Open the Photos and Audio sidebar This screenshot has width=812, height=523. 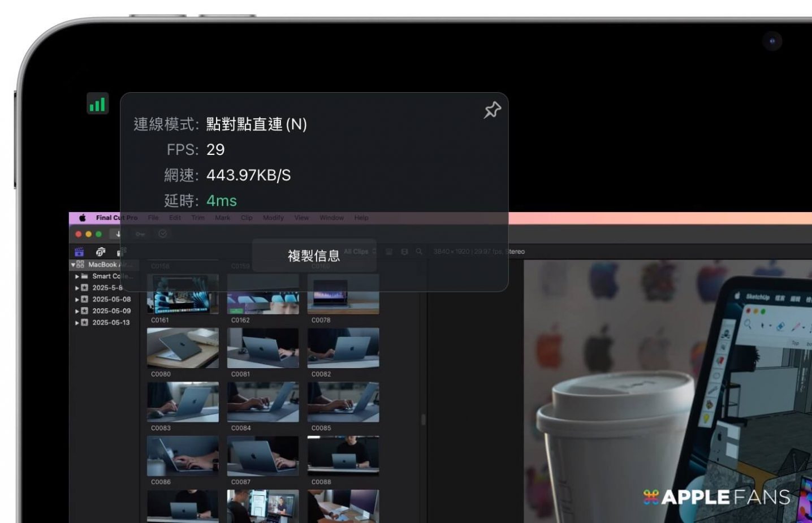point(101,252)
